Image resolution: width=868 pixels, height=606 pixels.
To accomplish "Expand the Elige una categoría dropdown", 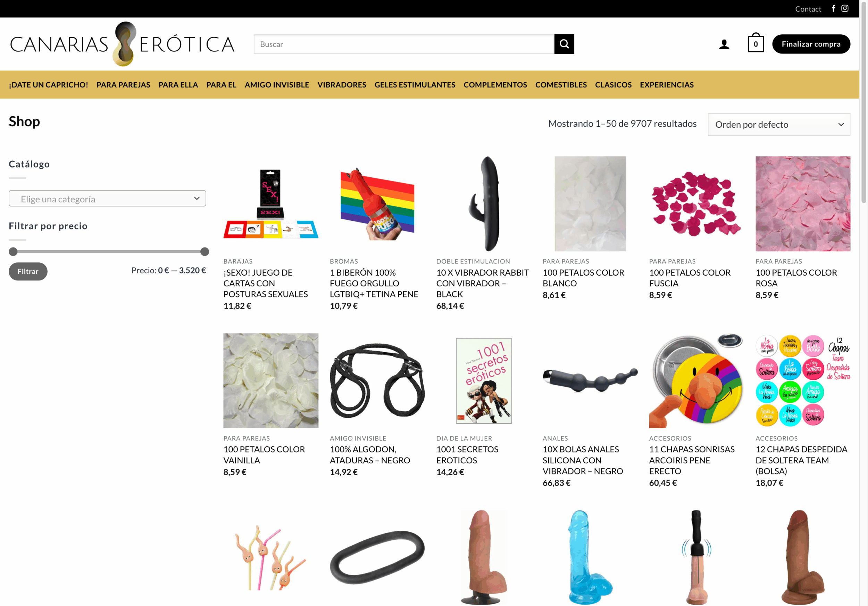I will point(107,199).
